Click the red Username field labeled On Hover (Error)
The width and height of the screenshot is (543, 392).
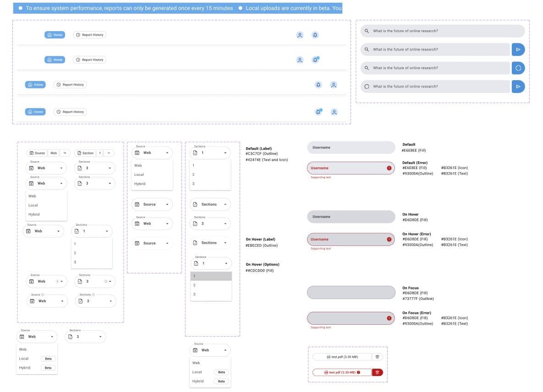(x=351, y=240)
